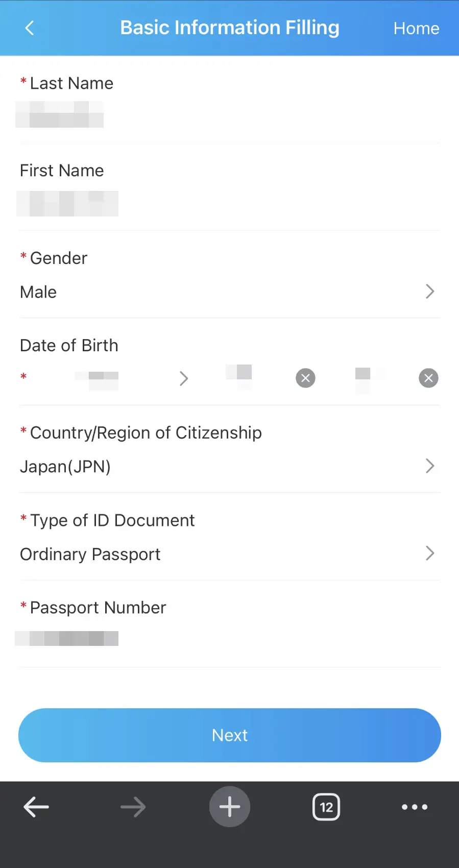
Task: Open the Gender selector chevron
Action: (430, 292)
